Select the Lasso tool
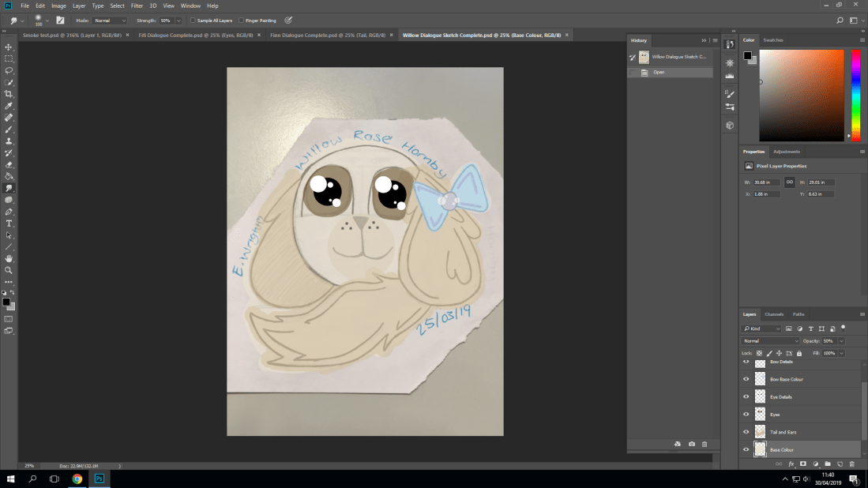The height and width of the screenshot is (488, 868). [9, 70]
